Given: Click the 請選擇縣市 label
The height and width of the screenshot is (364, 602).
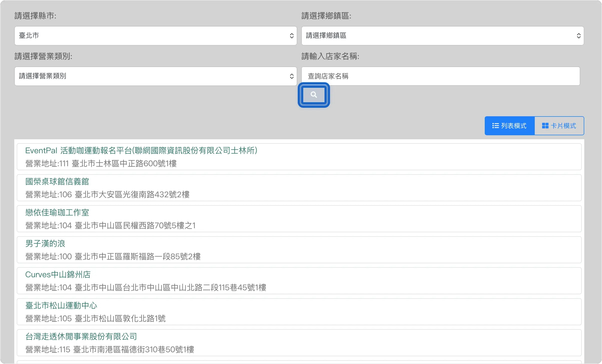Looking at the screenshot, I should pyautogui.click(x=35, y=16).
